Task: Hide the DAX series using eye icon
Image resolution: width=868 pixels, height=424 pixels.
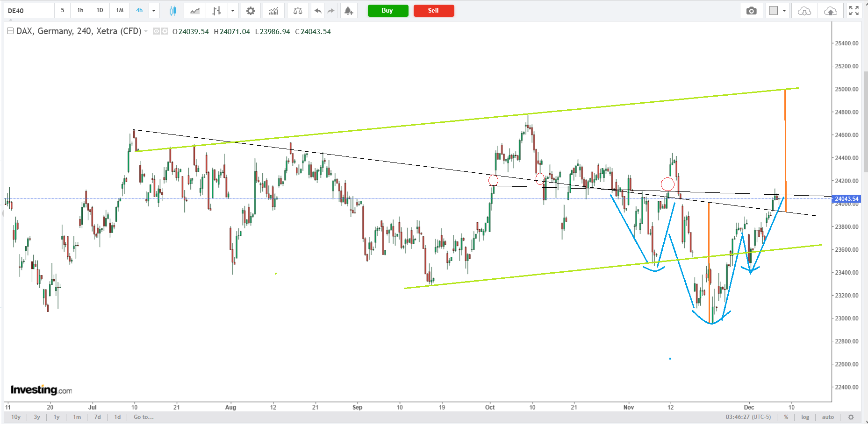Action: pyautogui.click(x=157, y=31)
